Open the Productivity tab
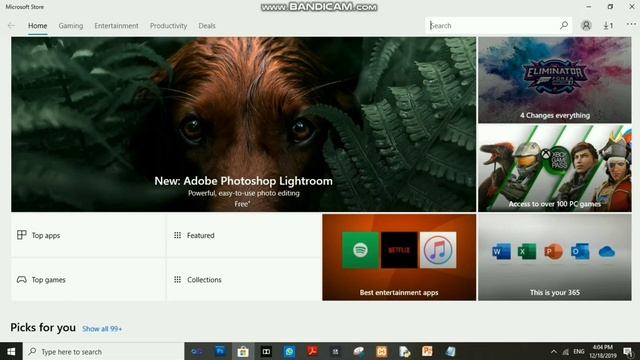Viewport: 640px width, 360px height. (168, 25)
